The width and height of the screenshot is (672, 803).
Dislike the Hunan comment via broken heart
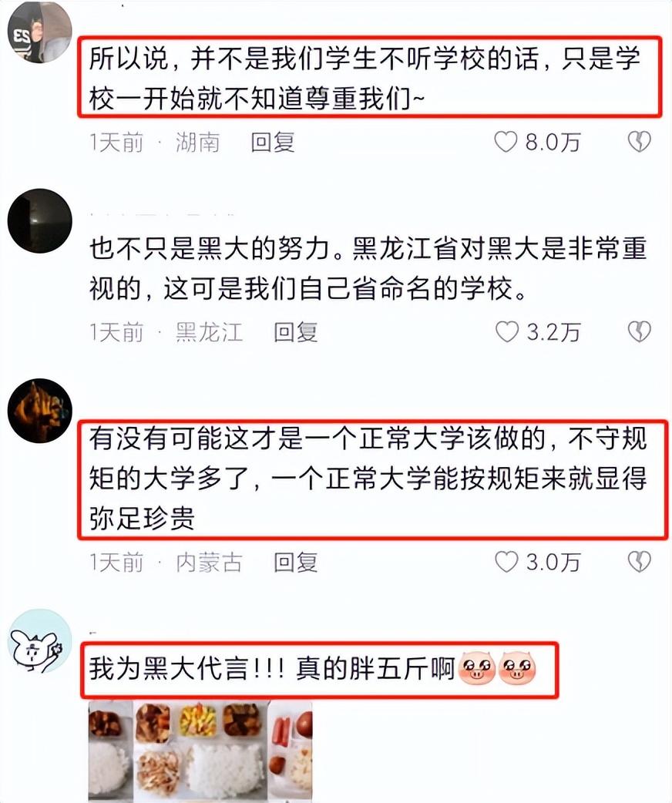639,142
